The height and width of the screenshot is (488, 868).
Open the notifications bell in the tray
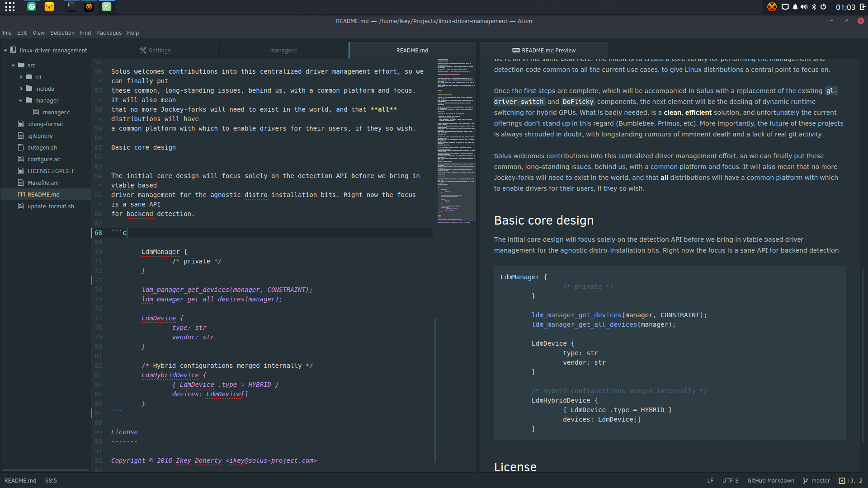795,7
